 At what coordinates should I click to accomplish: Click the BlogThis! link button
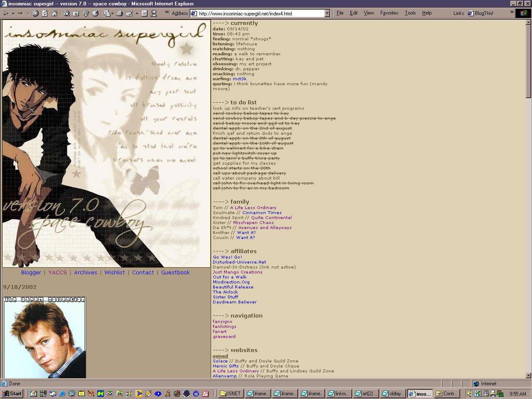point(481,13)
